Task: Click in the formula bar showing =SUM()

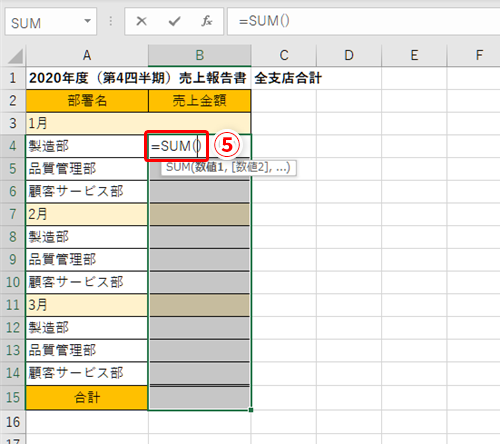Action: pos(363,21)
